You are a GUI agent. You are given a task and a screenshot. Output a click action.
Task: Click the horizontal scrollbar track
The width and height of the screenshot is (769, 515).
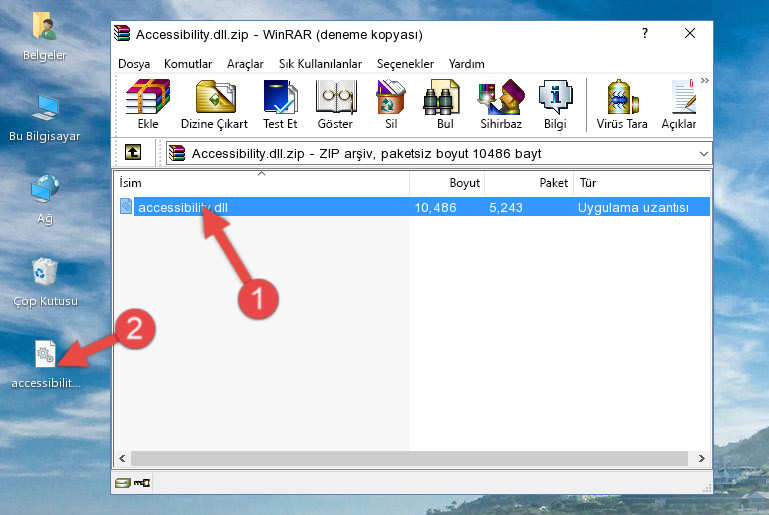point(409,458)
